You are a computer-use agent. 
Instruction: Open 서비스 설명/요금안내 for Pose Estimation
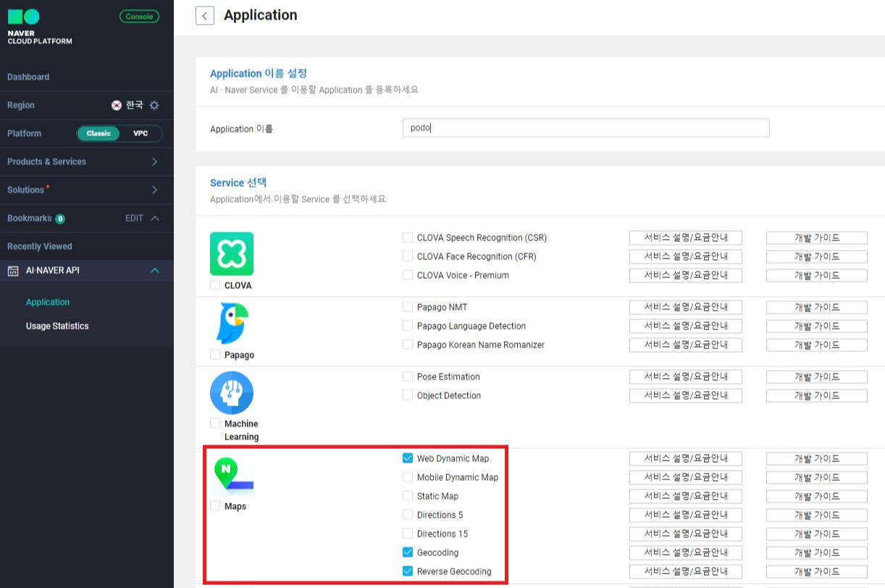pyautogui.click(x=685, y=377)
